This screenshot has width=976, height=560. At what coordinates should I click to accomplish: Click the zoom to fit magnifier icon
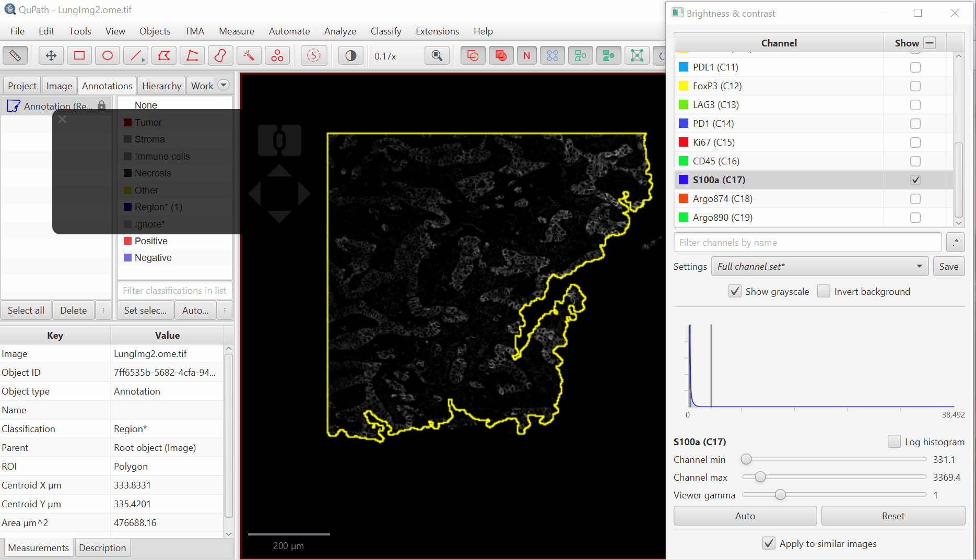tap(437, 56)
